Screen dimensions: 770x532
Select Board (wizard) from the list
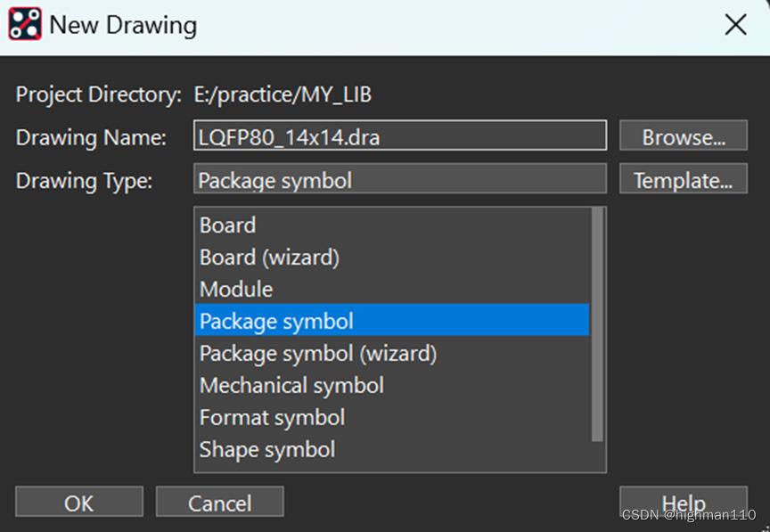tap(269, 258)
